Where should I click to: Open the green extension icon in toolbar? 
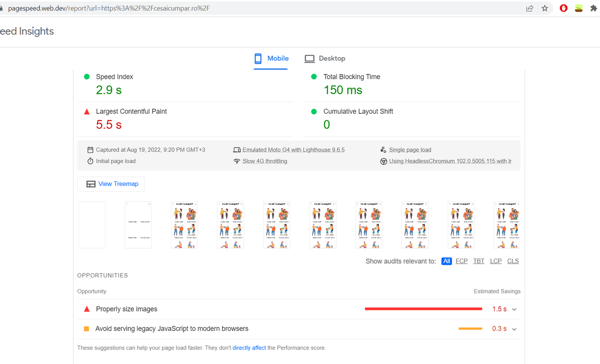tap(579, 8)
